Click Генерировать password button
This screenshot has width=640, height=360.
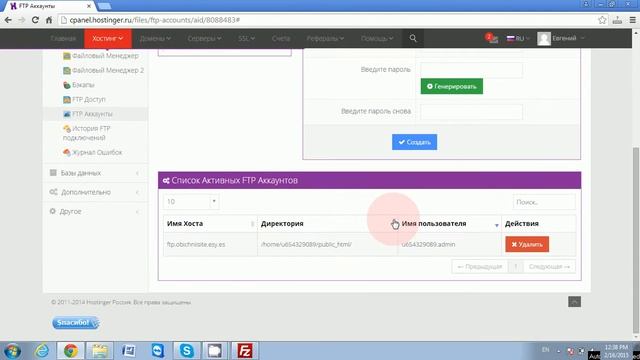pos(452,86)
